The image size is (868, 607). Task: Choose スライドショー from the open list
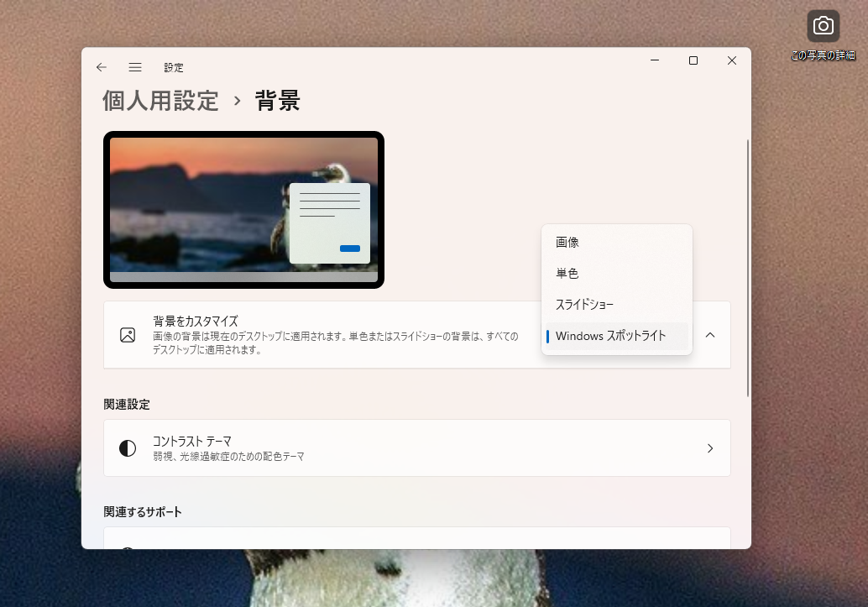[617, 304]
